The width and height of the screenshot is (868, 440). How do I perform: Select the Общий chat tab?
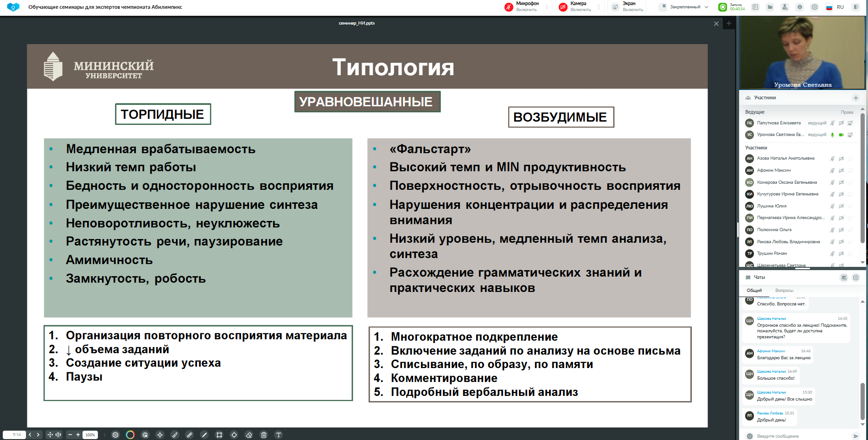point(754,291)
